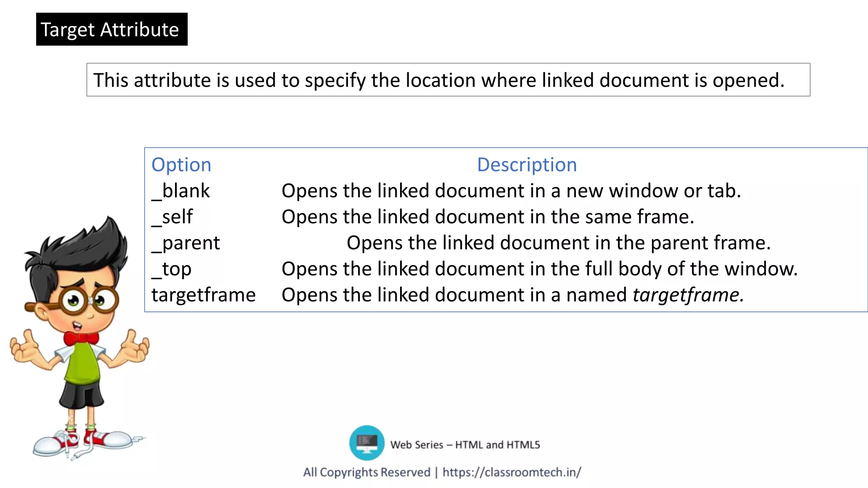Select the targetframe option label

coord(203,295)
